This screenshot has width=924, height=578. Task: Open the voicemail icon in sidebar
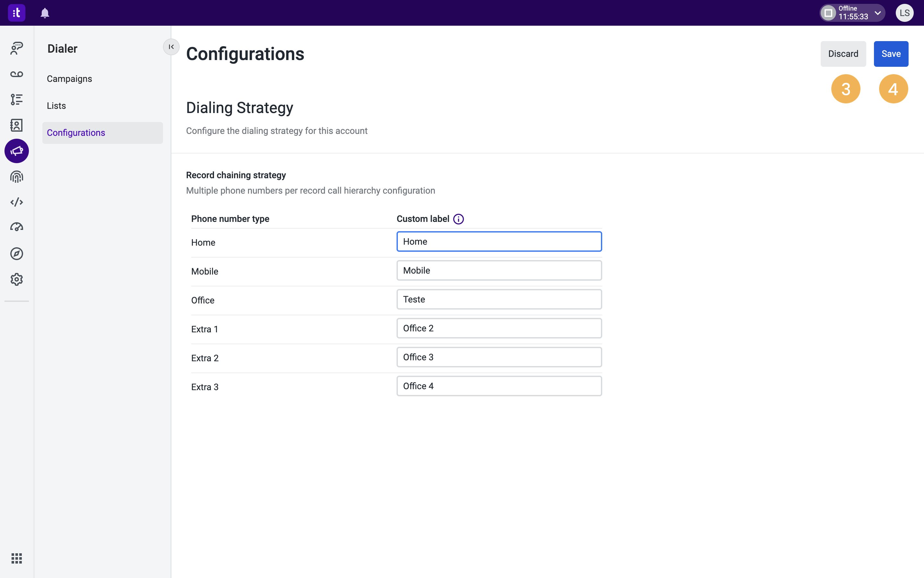tap(16, 74)
